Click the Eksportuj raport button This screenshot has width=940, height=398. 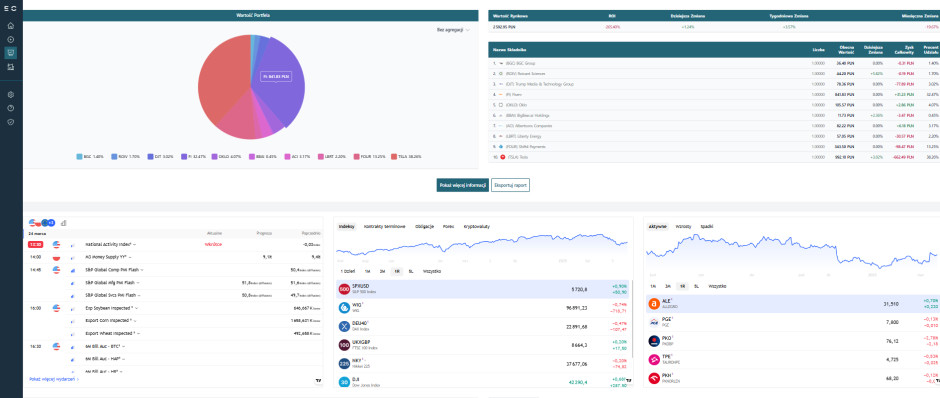tap(510, 185)
